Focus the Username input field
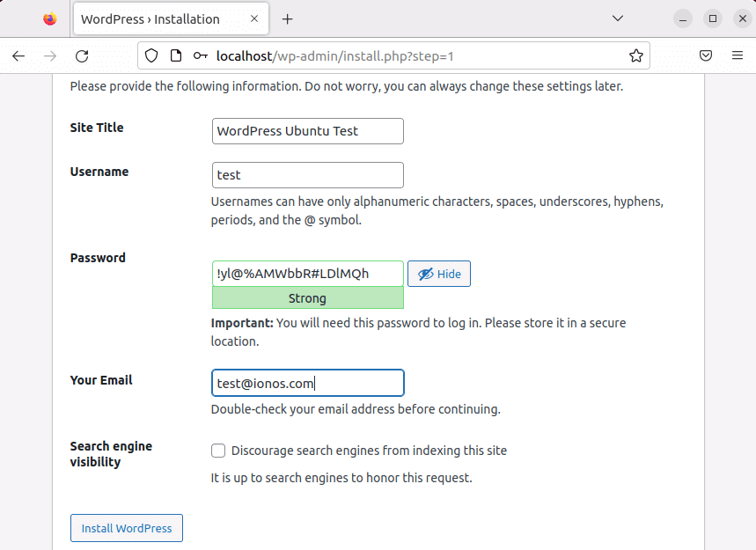The height and width of the screenshot is (550, 756). [x=307, y=175]
